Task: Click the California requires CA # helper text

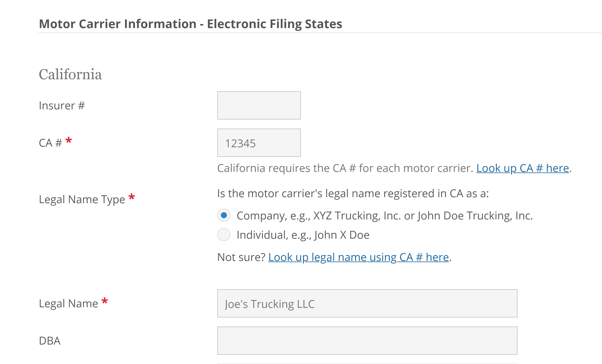Action: click(x=342, y=168)
